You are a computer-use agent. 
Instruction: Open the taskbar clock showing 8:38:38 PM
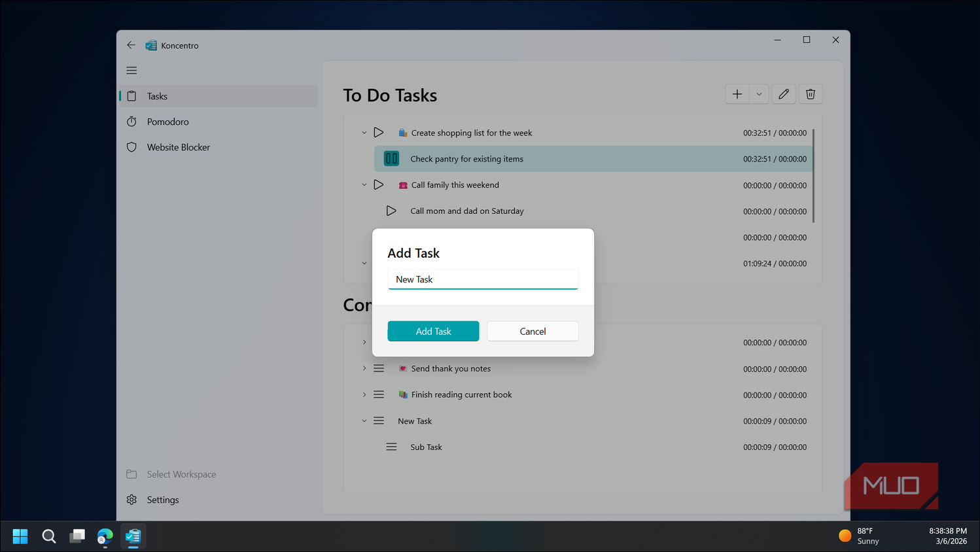point(947,536)
